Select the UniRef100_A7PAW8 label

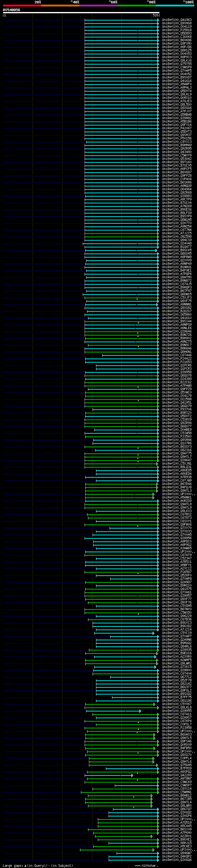(x=177, y=386)
